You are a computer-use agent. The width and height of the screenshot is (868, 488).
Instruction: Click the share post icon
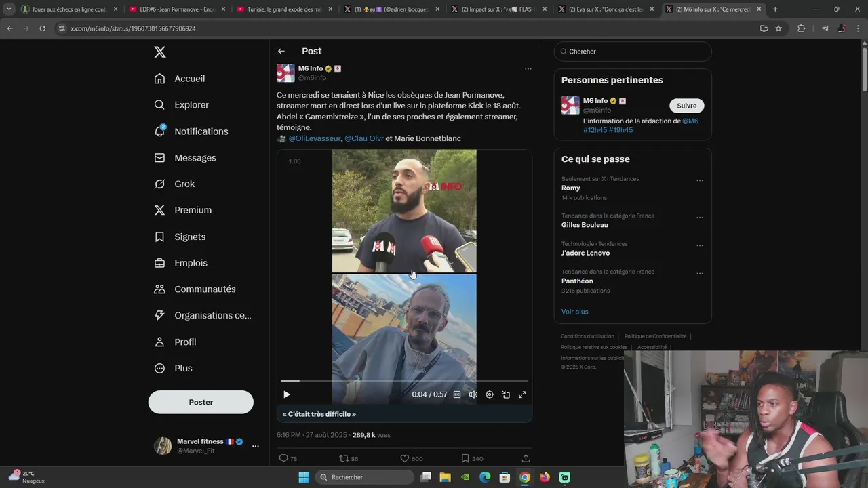coord(526,458)
